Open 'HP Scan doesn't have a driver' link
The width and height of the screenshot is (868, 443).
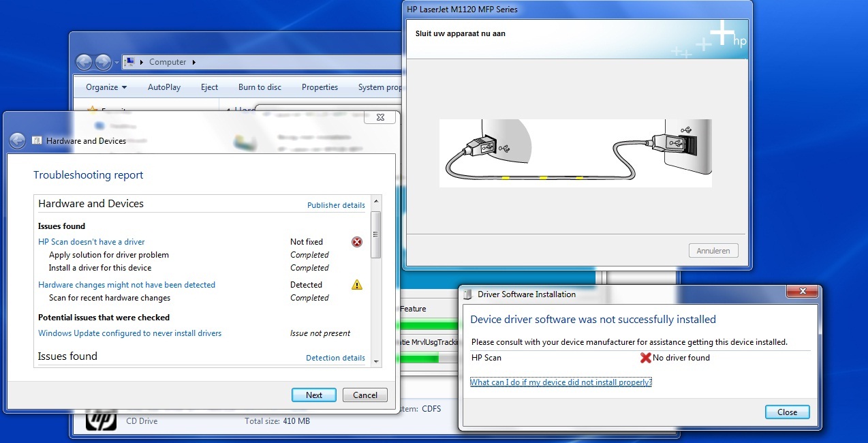tap(91, 242)
